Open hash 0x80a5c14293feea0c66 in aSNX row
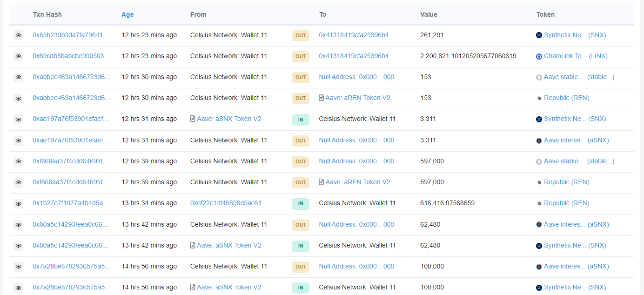The image size is (644, 295). coord(70,224)
